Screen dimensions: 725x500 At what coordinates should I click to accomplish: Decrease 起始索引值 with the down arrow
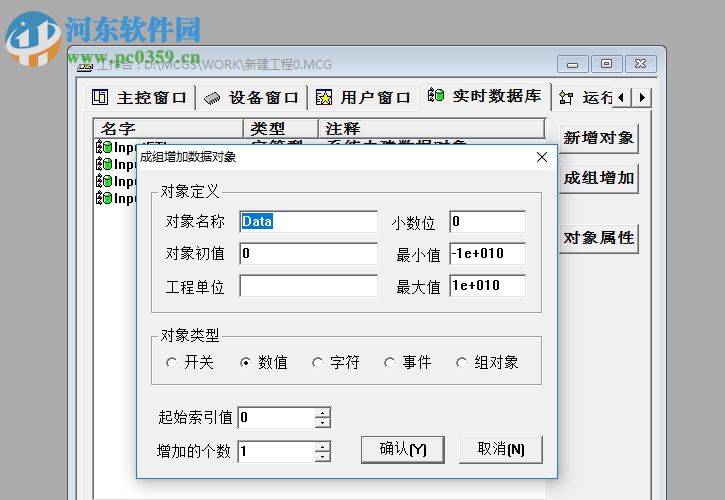point(323,423)
